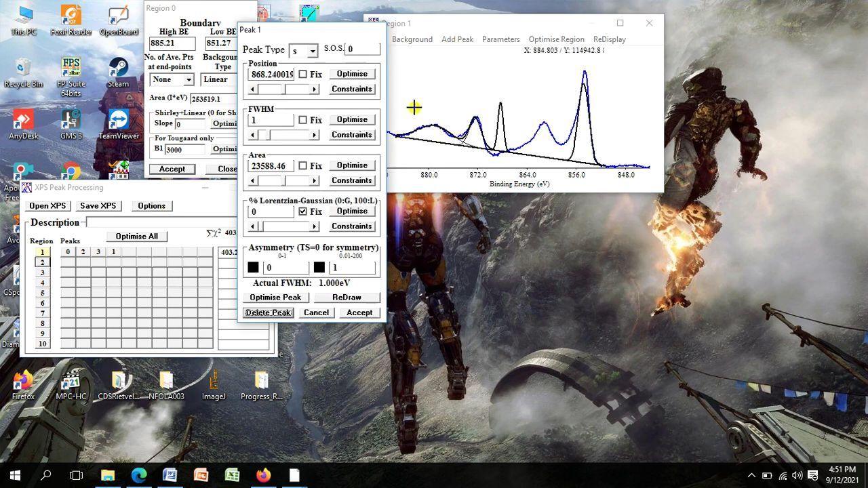Uncheck the Lorentzian-Gaussian Fix checkbox
Viewport: 868px width, 488px height.
tap(302, 211)
